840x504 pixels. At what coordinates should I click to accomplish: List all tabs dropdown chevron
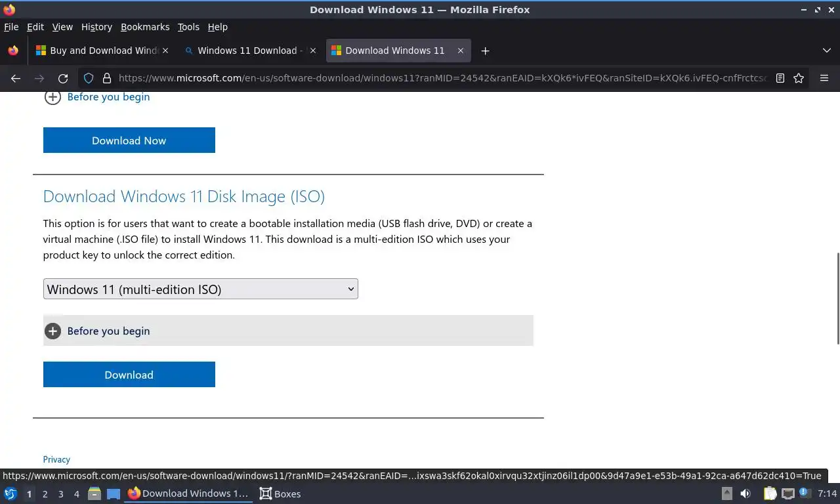826,51
